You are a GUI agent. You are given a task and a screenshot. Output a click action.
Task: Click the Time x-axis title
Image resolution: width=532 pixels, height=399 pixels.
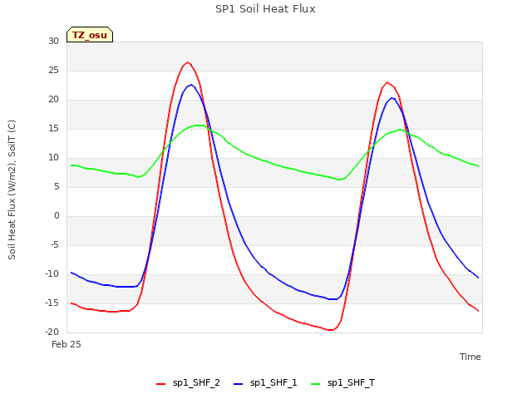click(x=470, y=357)
